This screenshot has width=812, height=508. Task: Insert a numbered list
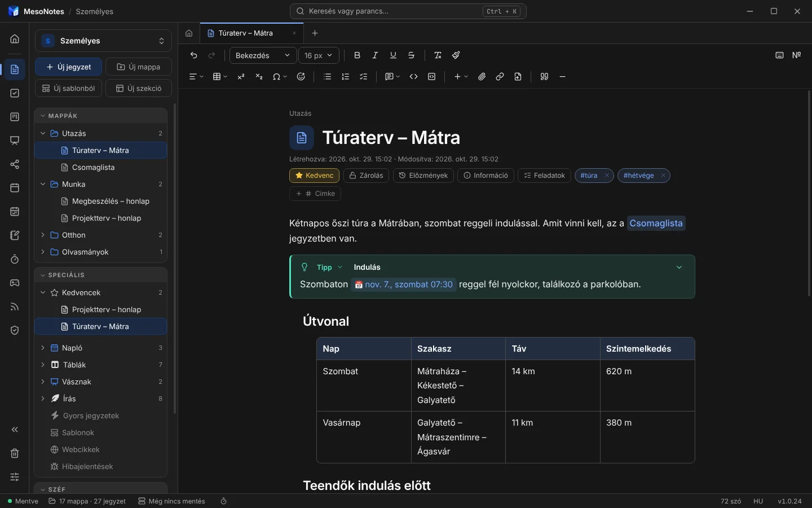[x=346, y=77]
